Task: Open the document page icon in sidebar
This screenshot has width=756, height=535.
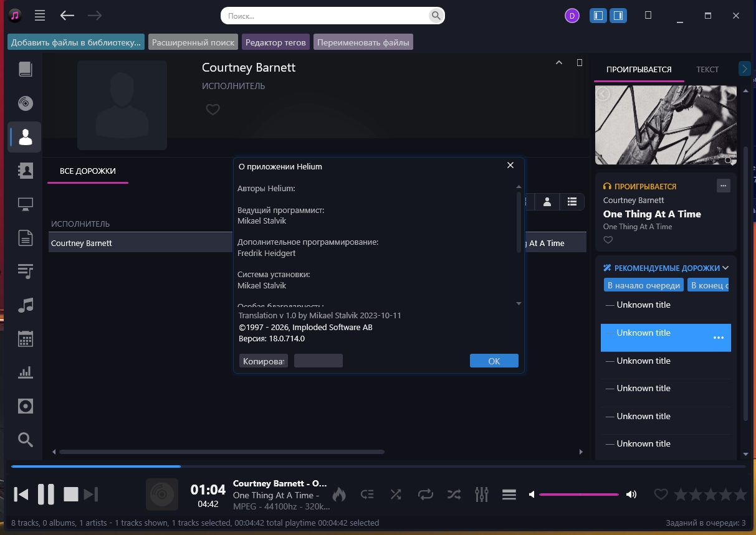Action: 26,238
